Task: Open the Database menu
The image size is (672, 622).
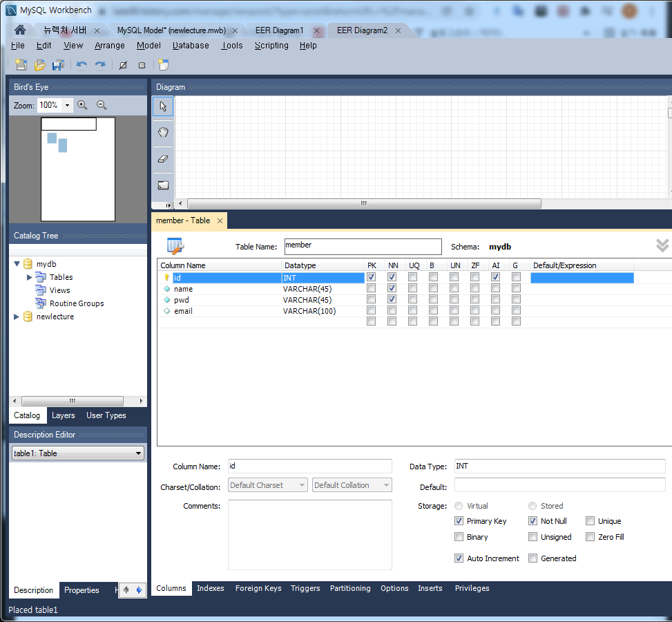Action: click(x=191, y=46)
